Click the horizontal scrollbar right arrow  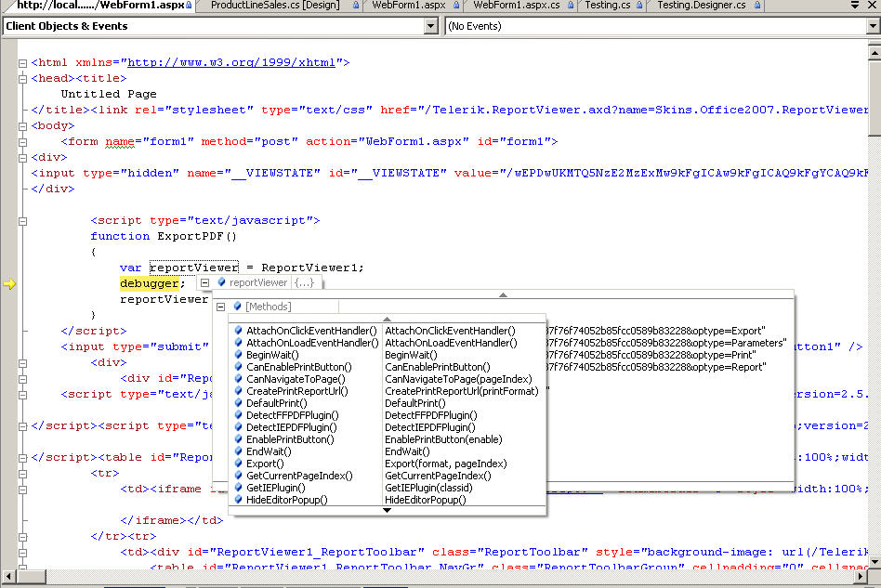861,576
